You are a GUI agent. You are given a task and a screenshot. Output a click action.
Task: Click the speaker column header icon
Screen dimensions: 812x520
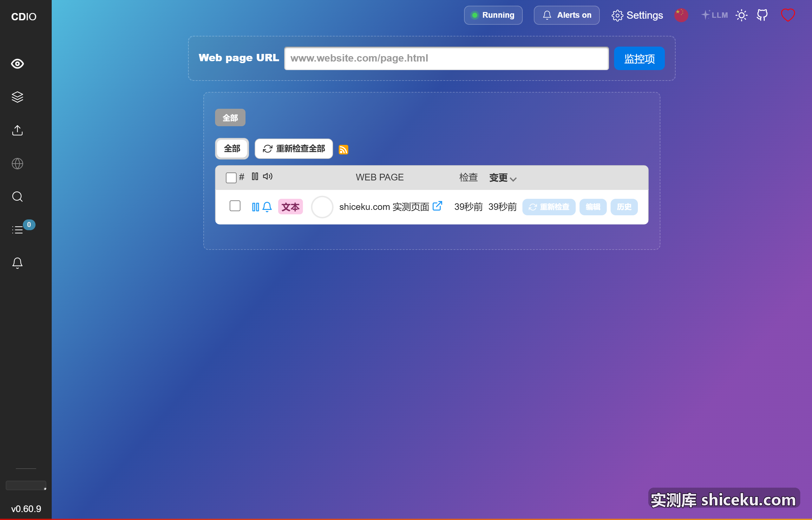coord(267,177)
